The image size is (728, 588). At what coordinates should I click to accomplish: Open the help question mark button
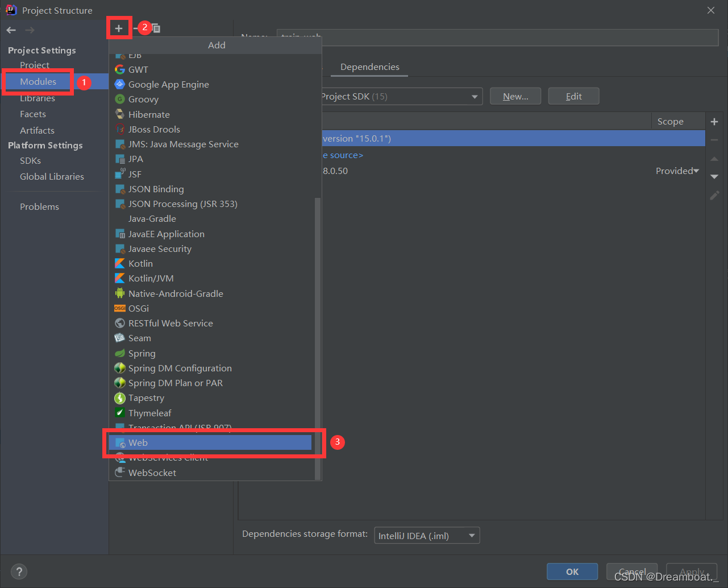19,572
